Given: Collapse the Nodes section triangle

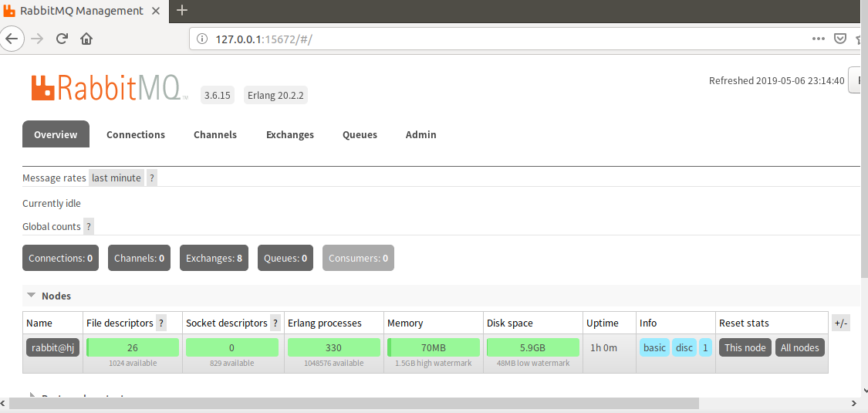Looking at the screenshot, I should (x=32, y=296).
